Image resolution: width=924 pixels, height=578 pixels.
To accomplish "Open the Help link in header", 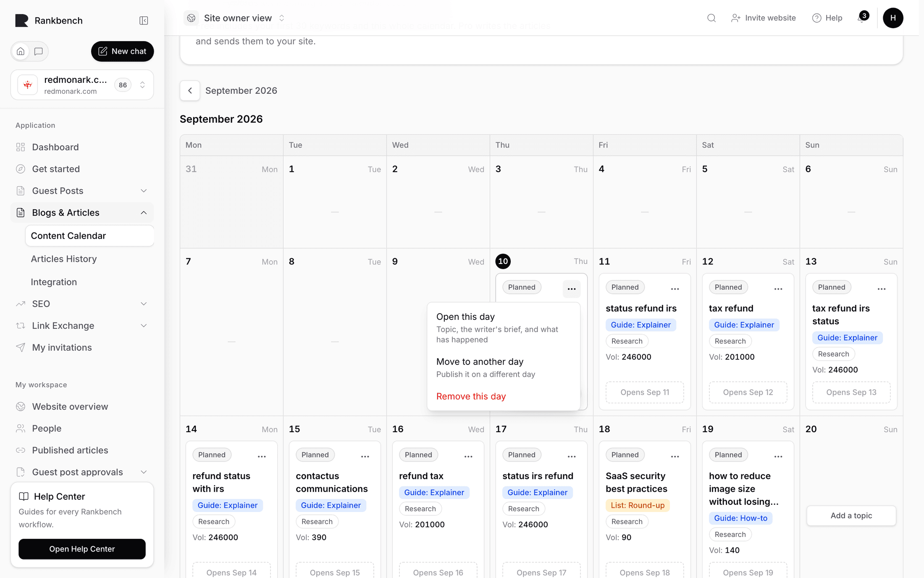I will coord(827,18).
